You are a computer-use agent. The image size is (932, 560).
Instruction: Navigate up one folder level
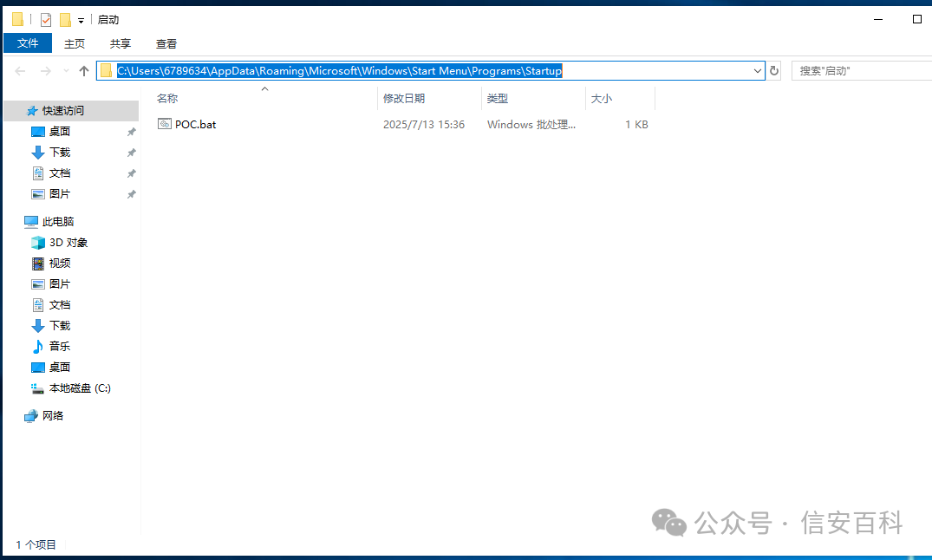(x=84, y=70)
